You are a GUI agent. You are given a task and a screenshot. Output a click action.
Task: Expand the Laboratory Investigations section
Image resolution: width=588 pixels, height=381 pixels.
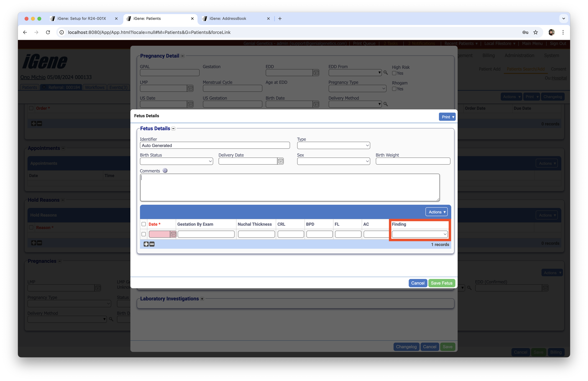202,299
